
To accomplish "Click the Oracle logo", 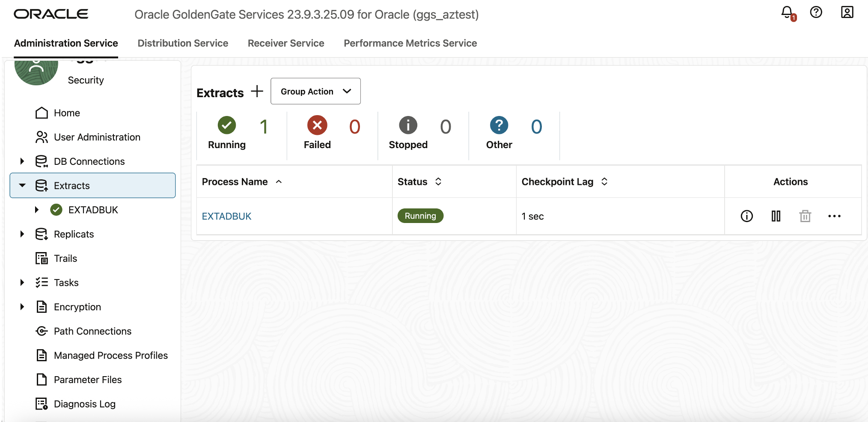I will tap(51, 14).
